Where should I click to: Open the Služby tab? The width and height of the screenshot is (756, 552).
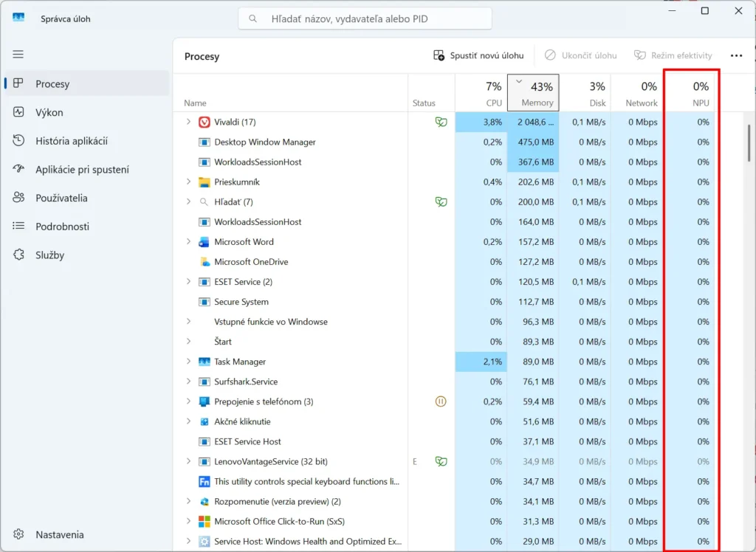point(87,255)
